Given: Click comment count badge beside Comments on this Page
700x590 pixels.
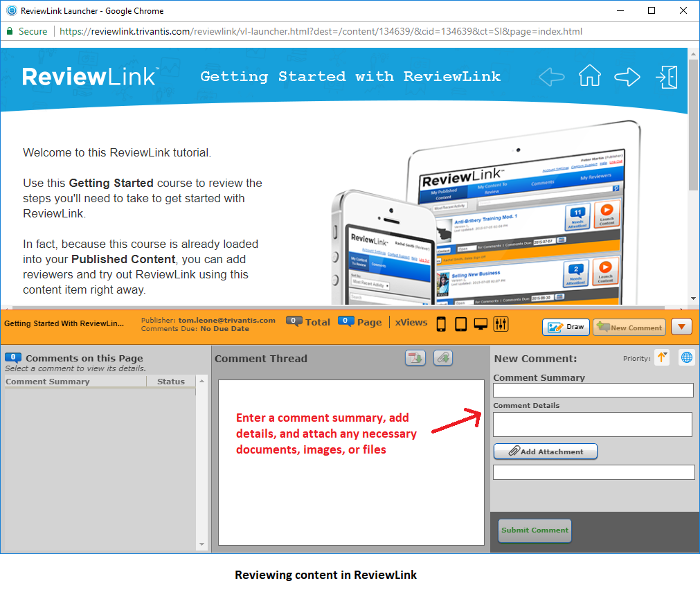Looking at the screenshot, I should tap(13, 357).
